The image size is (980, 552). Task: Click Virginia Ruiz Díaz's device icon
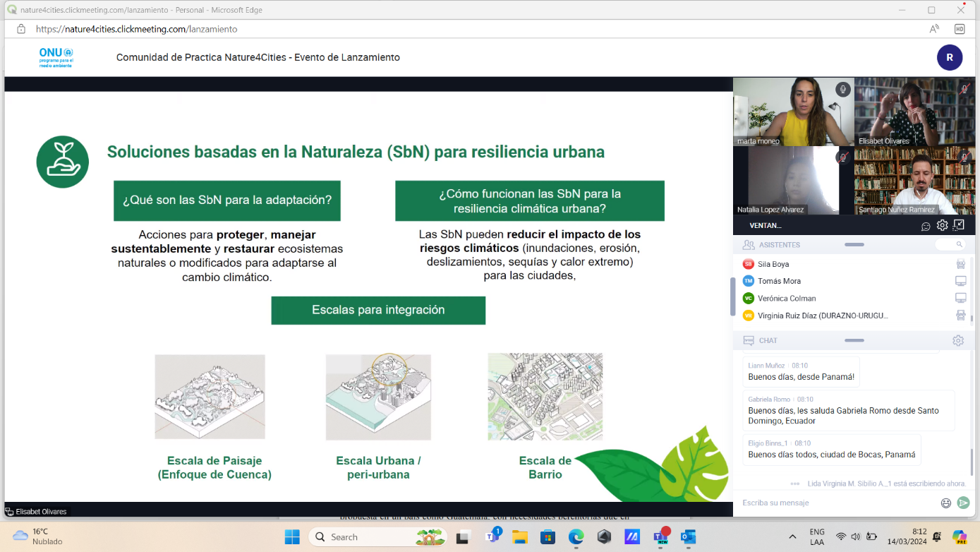(x=960, y=316)
